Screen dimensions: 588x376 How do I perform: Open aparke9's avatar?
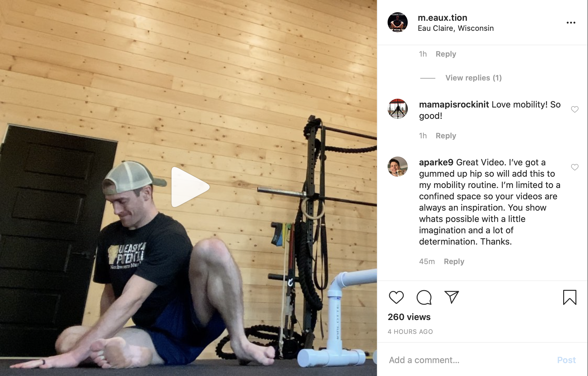pyautogui.click(x=397, y=167)
